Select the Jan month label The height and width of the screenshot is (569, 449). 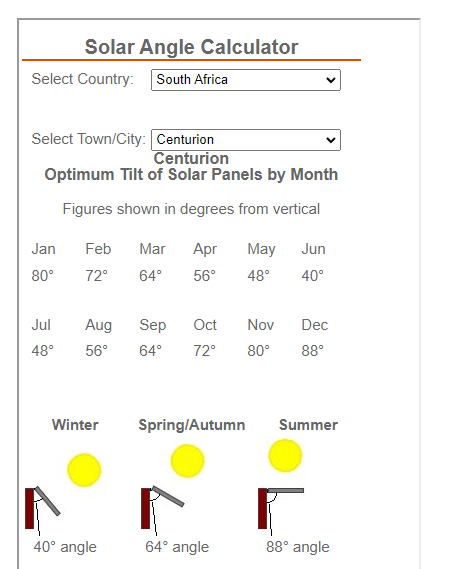[x=43, y=249]
